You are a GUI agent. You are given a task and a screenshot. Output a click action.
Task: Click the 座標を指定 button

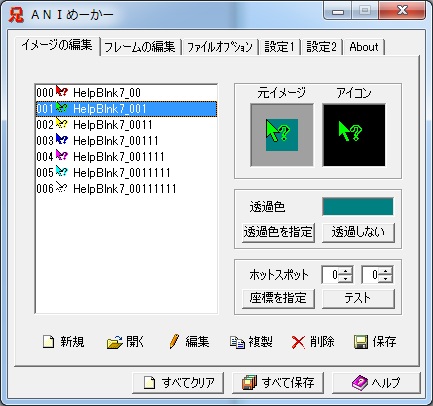(x=278, y=298)
